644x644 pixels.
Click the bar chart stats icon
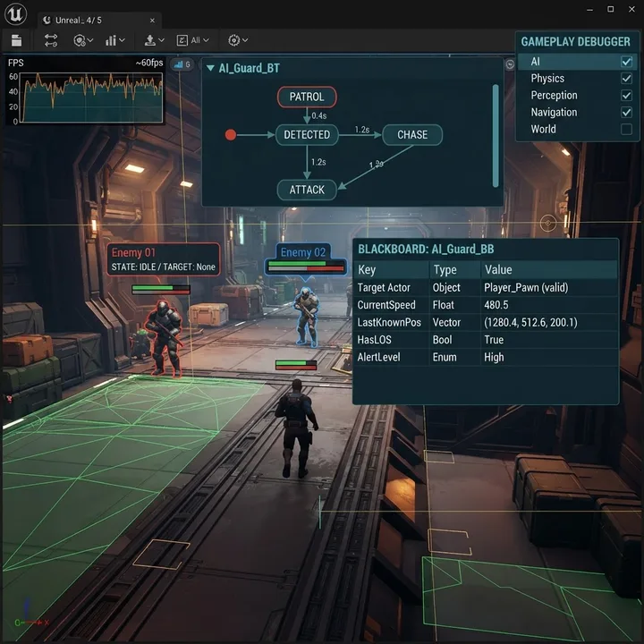111,40
